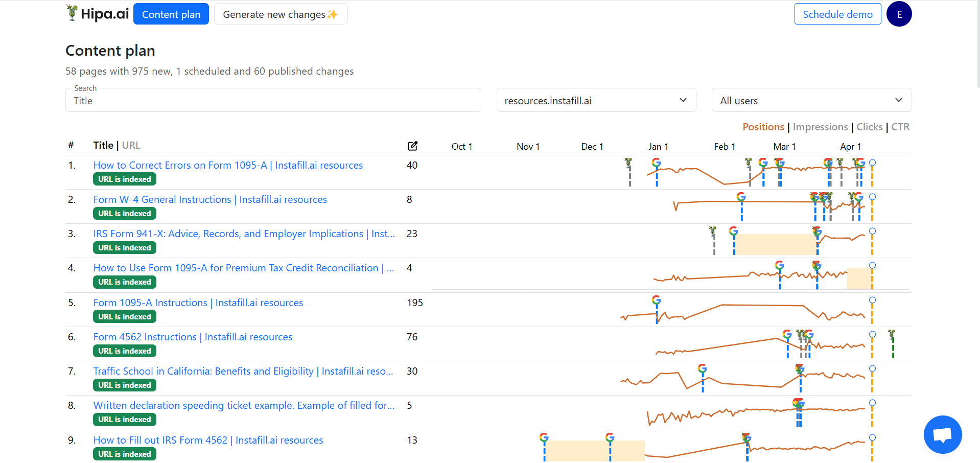This screenshot has width=980, height=463.
Task: Switch chart metric to Impressions
Action: point(820,127)
